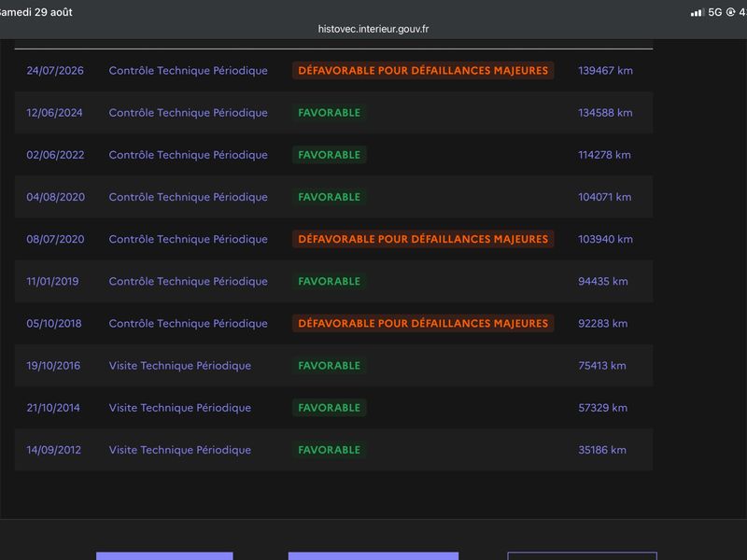Select the mileage 104071 km
The image size is (747, 560).
coord(604,197)
